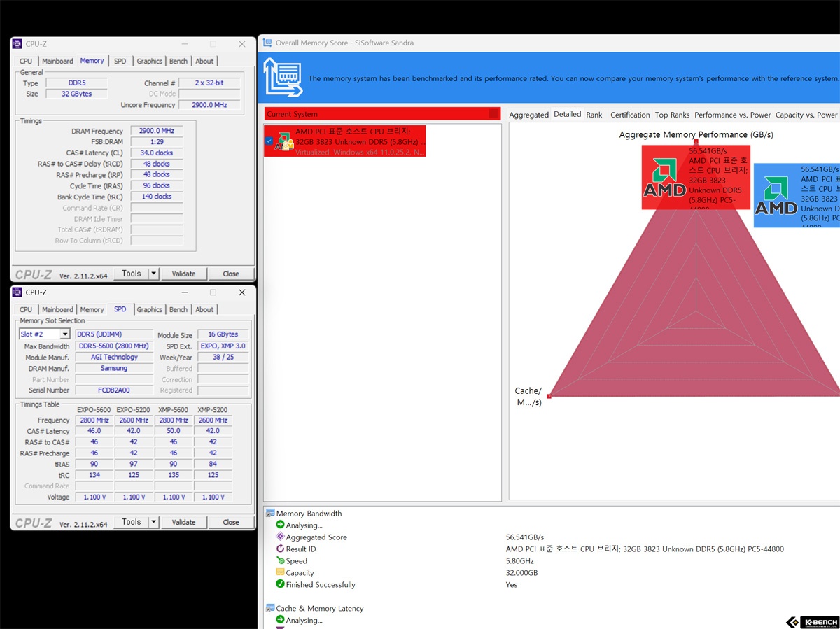Click the Uncore Frequency 2900.0 MHz field
The height and width of the screenshot is (629, 840).
[210, 105]
